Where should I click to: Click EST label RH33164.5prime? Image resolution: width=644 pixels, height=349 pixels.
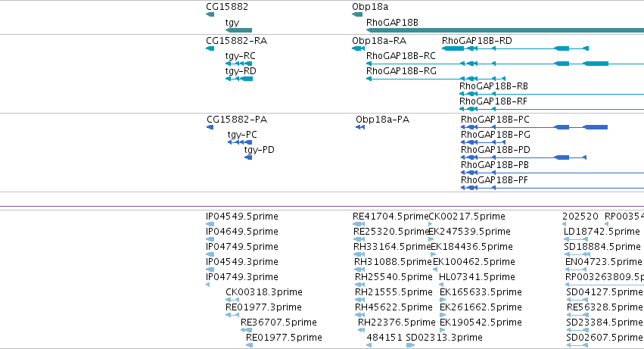392,247
